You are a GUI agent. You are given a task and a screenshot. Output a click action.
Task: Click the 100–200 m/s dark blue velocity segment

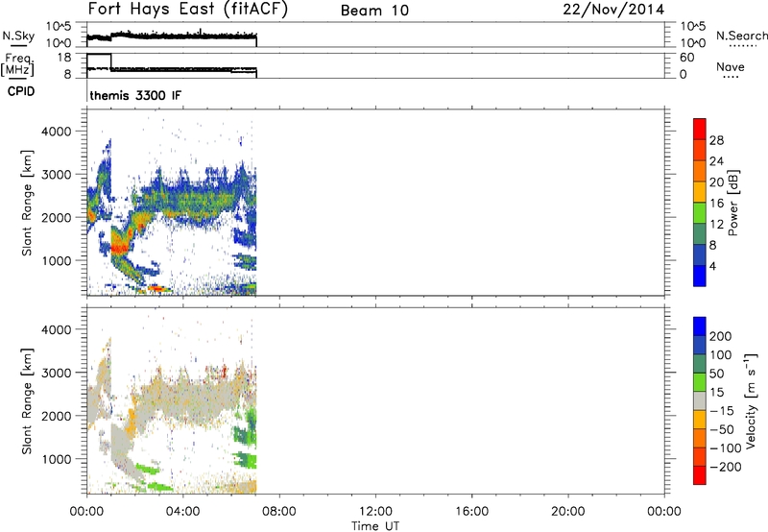point(700,346)
